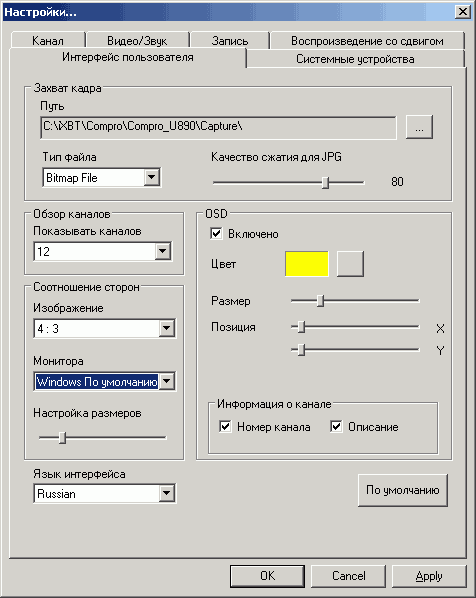This screenshot has height=598, width=476.
Task: Open the Тип файла dropdown showing Bitmap File
Action: tap(102, 177)
